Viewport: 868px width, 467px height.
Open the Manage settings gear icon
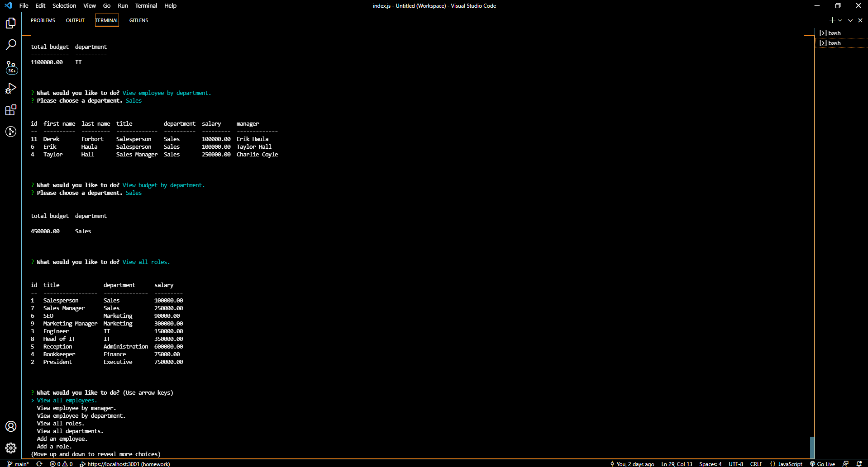click(x=11, y=448)
